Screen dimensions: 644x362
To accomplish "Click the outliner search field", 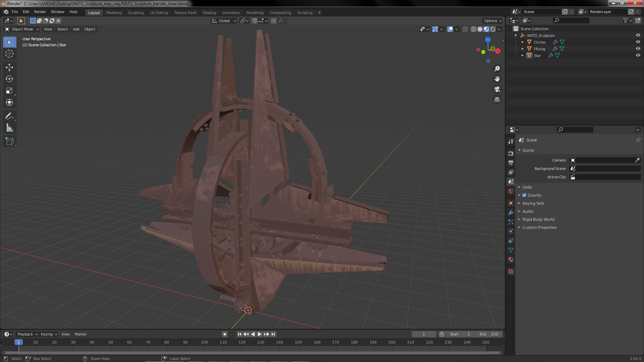I will [571, 20].
